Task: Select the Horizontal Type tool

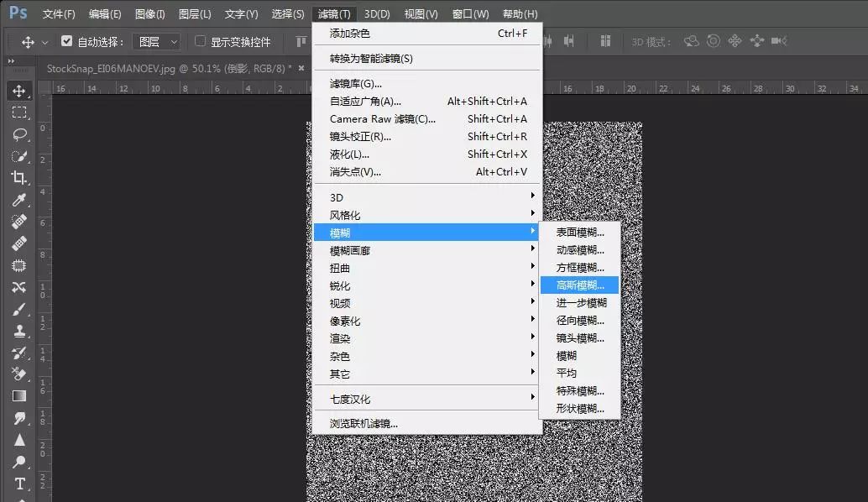Action: 19,484
